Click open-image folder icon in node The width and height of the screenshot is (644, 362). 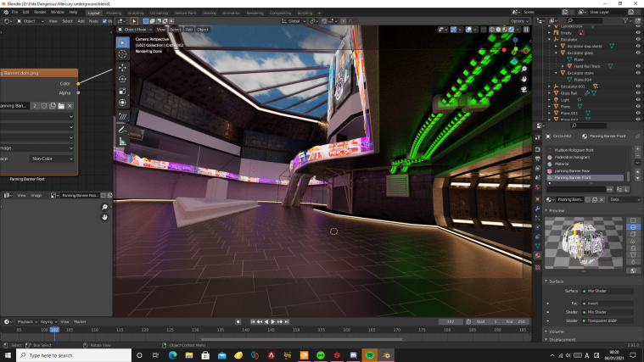click(x=61, y=106)
